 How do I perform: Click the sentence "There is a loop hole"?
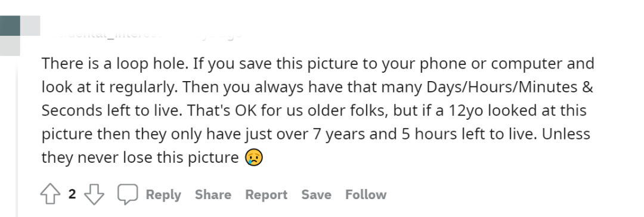click(110, 64)
